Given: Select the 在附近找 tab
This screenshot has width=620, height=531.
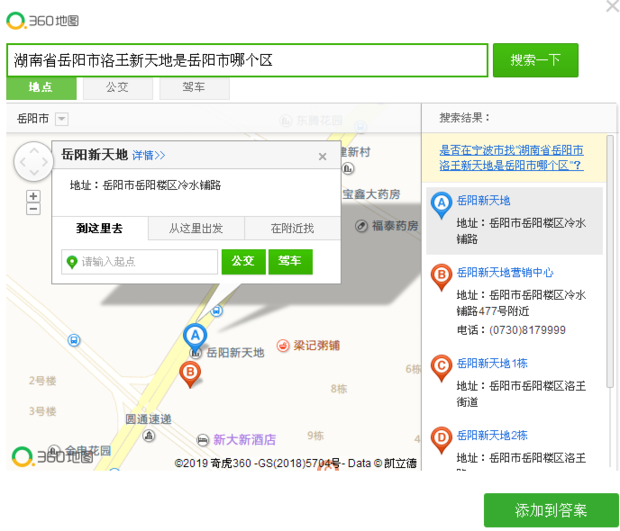Looking at the screenshot, I should (x=292, y=228).
